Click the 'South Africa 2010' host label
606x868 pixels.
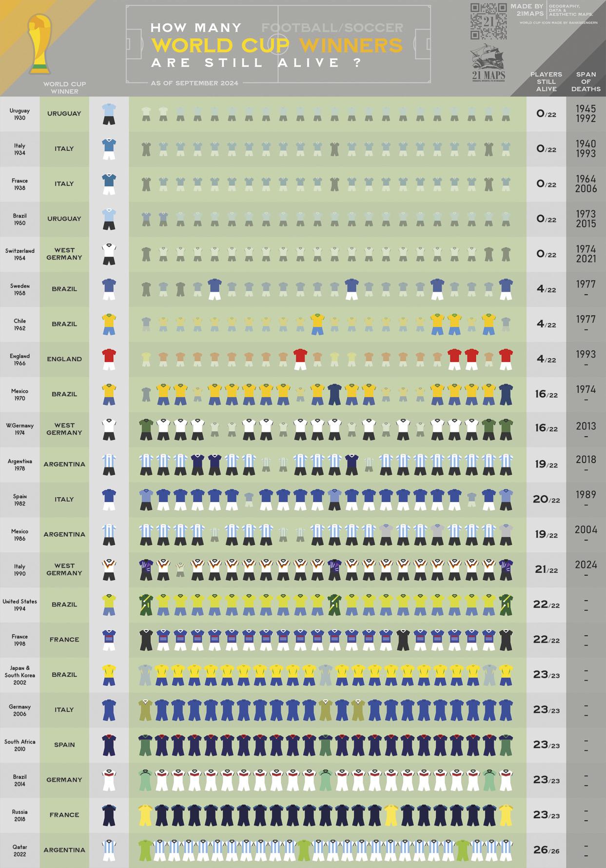click(20, 745)
